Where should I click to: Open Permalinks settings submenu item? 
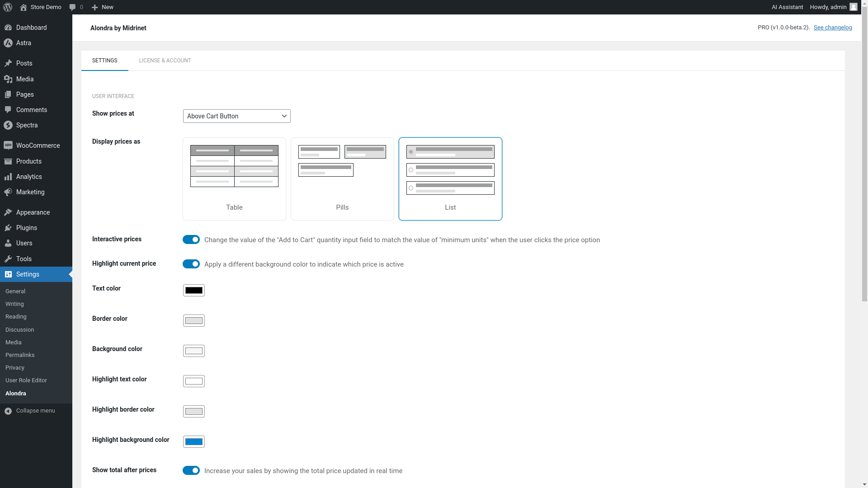(20, 355)
